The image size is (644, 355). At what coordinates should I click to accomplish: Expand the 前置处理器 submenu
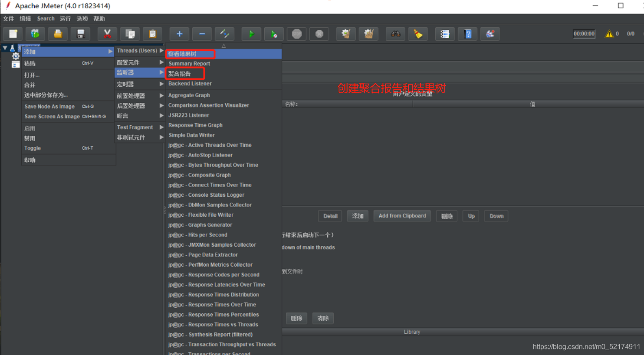140,96
